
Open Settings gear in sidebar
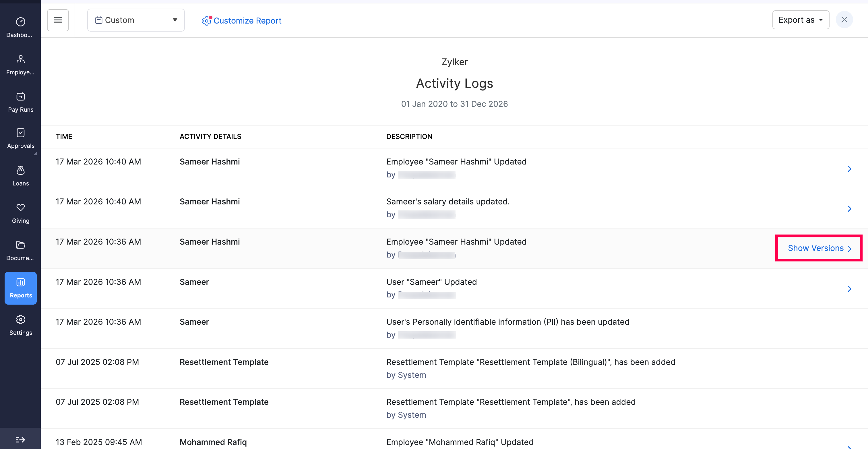pyautogui.click(x=20, y=325)
